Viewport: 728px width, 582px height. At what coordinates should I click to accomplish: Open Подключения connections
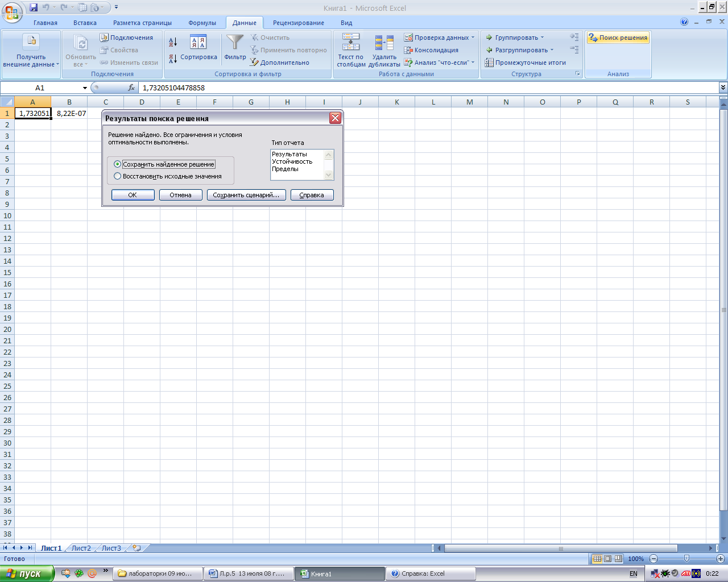126,38
